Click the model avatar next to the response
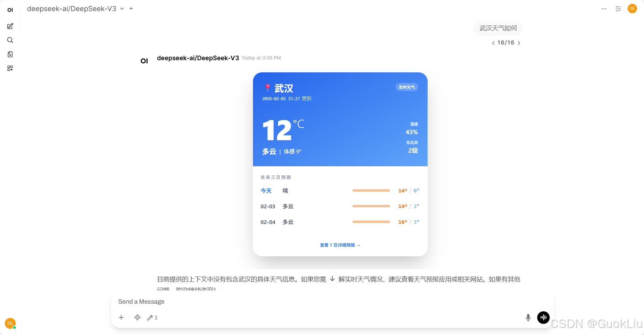 144,61
